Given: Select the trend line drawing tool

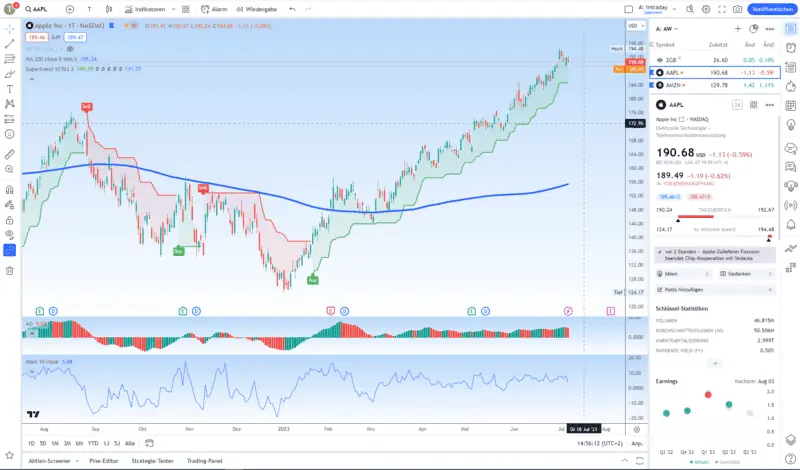Looking at the screenshot, I should 10,44.
